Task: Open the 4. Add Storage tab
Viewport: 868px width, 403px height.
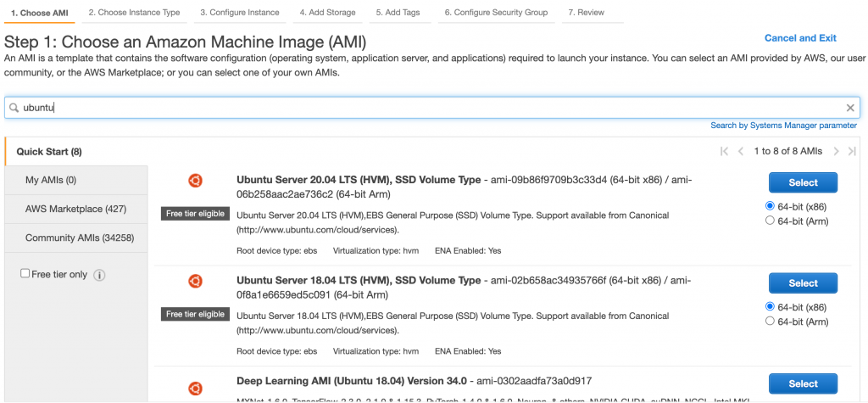Action: coord(328,12)
